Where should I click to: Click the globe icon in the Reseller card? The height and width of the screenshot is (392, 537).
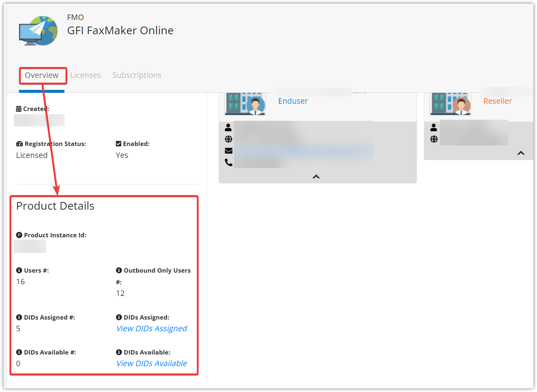pos(434,139)
